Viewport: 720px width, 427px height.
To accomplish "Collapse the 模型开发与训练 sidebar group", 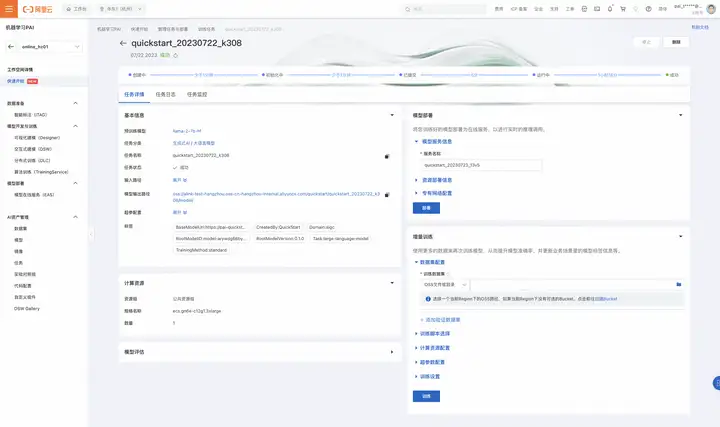I will (76, 126).
